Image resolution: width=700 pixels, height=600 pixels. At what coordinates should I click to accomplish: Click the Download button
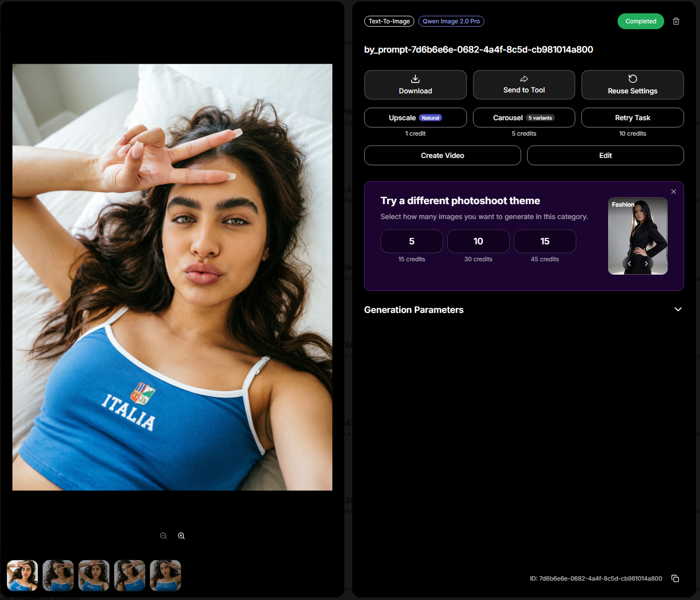[415, 85]
